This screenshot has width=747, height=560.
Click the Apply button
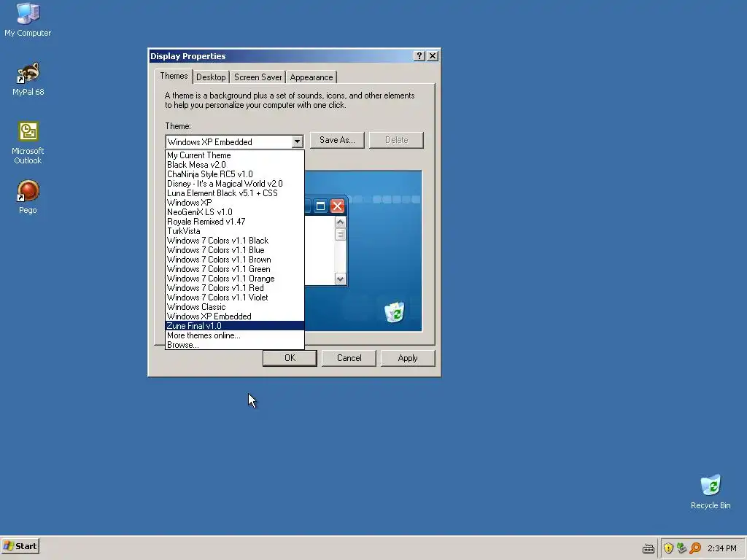pos(407,358)
